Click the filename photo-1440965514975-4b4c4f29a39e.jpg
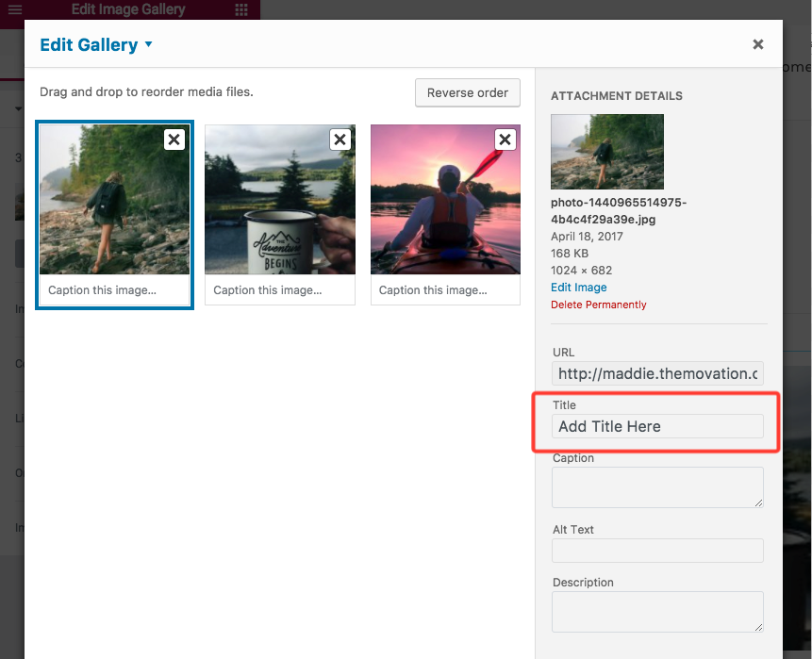The height and width of the screenshot is (659, 812). tap(619, 210)
